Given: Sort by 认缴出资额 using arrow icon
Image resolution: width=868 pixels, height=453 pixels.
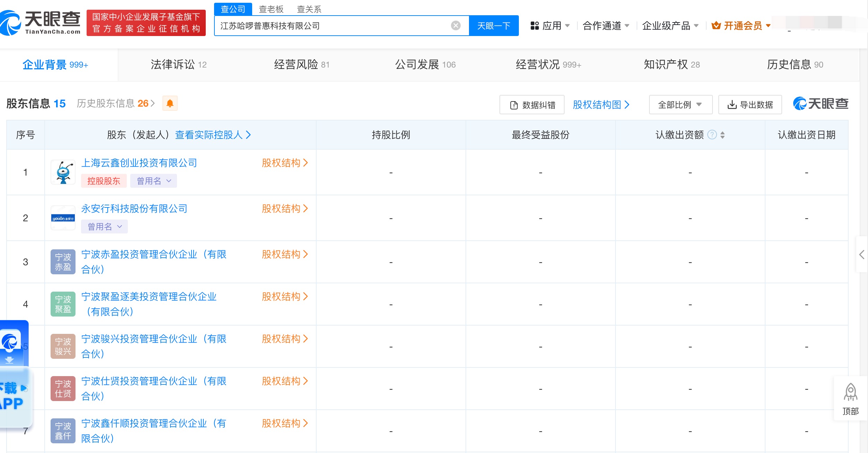Looking at the screenshot, I should (723, 135).
